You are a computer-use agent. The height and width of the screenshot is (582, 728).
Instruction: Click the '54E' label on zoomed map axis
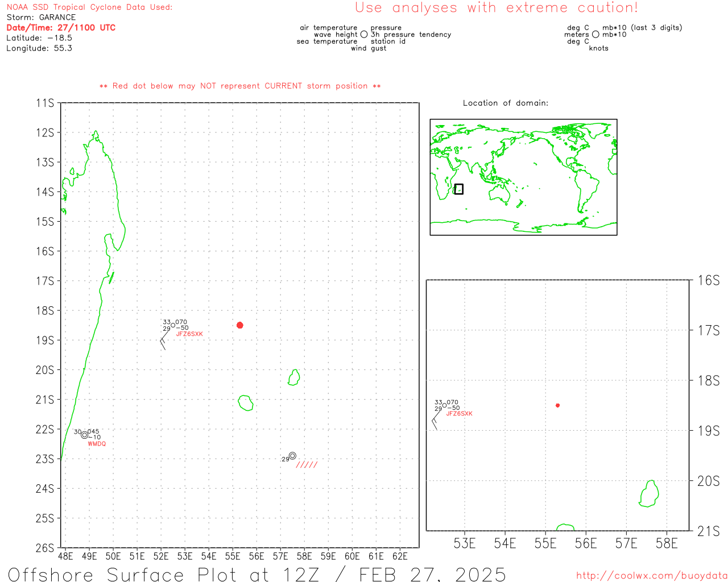point(505,544)
